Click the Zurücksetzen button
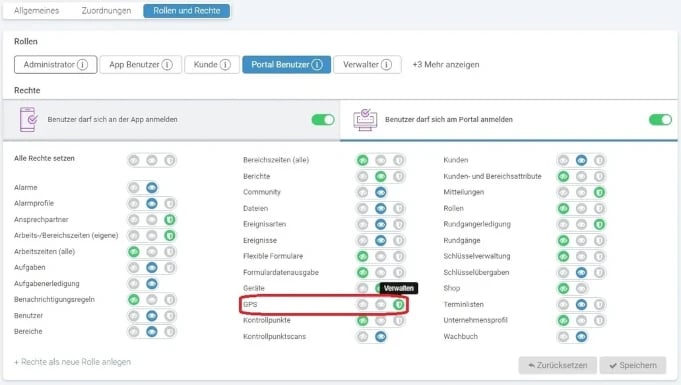Viewport: 681px width, 385px height. (x=558, y=365)
